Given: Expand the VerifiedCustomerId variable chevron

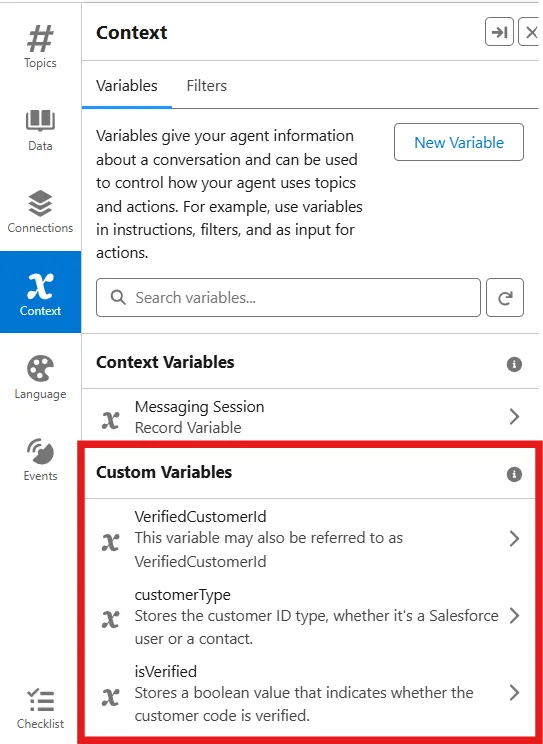Looking at the screenshot, I should [514, 539].
